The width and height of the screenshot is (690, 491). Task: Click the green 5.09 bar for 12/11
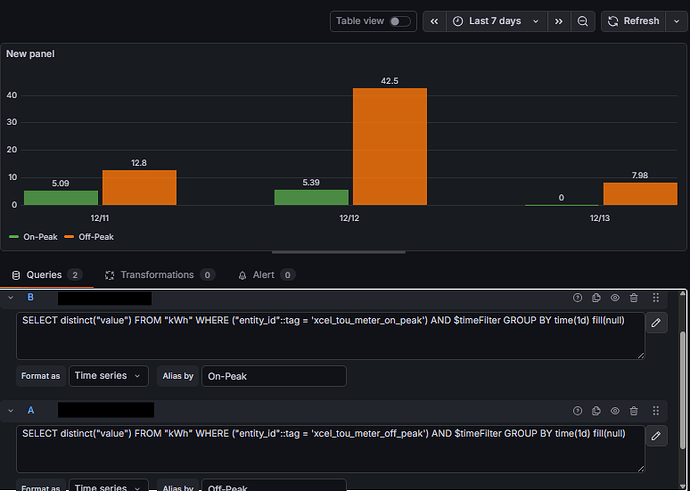click(x=61, y=198)
